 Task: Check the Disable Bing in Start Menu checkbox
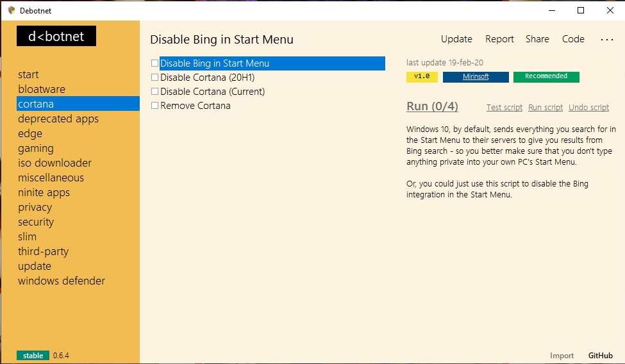(x=154, y=63)
